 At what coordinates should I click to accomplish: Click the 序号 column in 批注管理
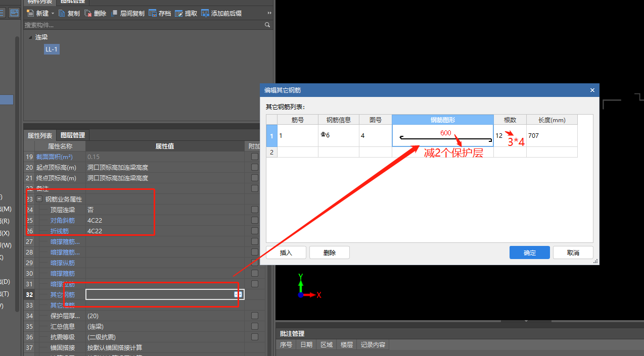[286, 345]
